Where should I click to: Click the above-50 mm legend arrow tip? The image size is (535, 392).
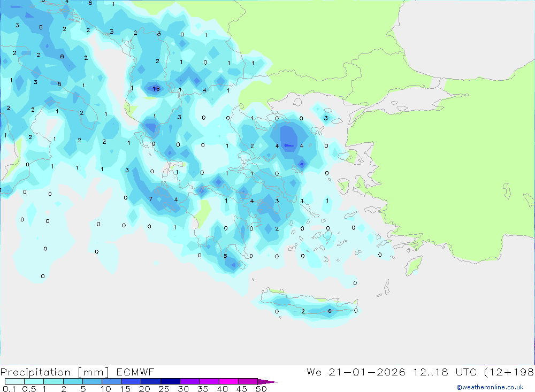coord(268,381)
